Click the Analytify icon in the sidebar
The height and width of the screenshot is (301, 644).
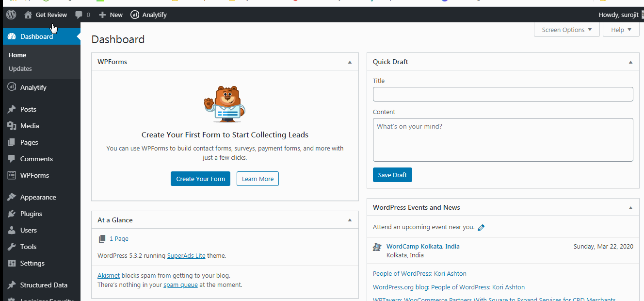pos(12,87)
